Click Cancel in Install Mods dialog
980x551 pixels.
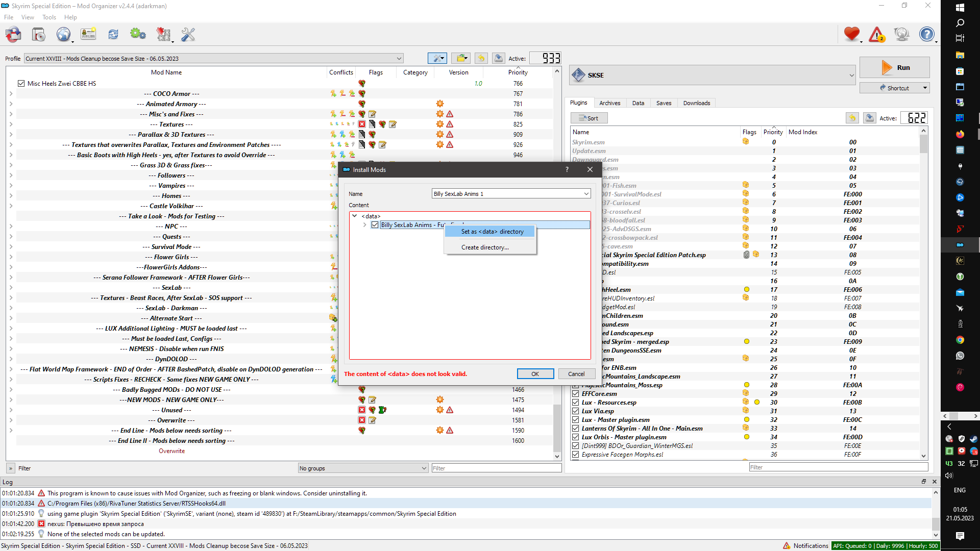point(576,374)
